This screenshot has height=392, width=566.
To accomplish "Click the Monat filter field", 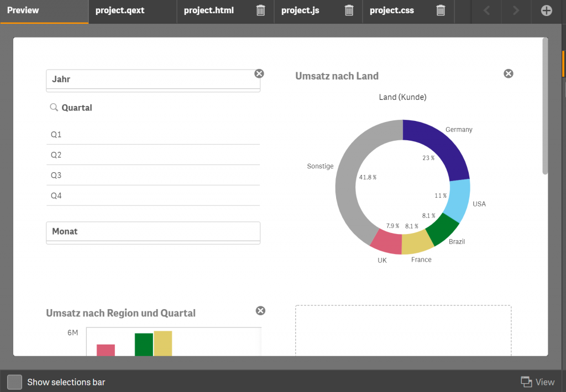I will tap(153, 231).
